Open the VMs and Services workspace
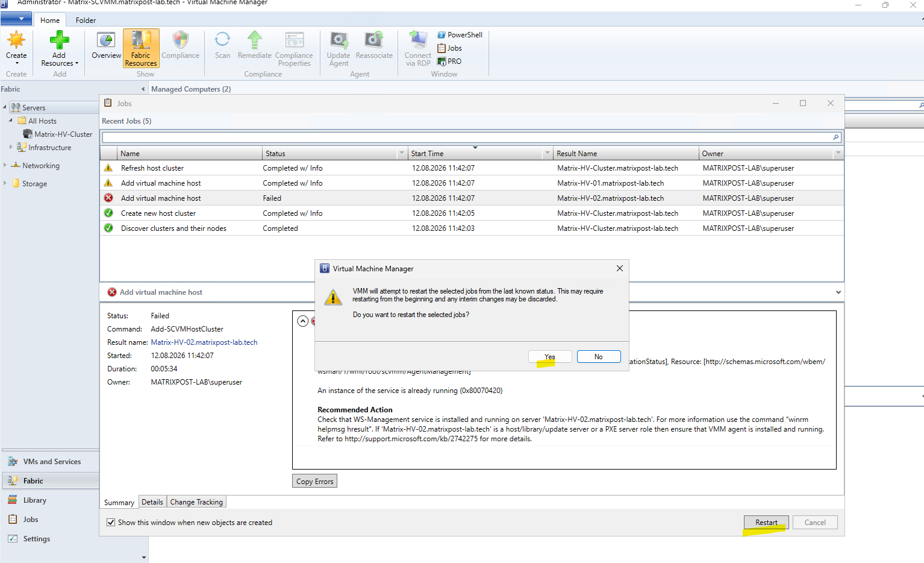Viewport: 924px width, 563px height. (x=51, y=462)
